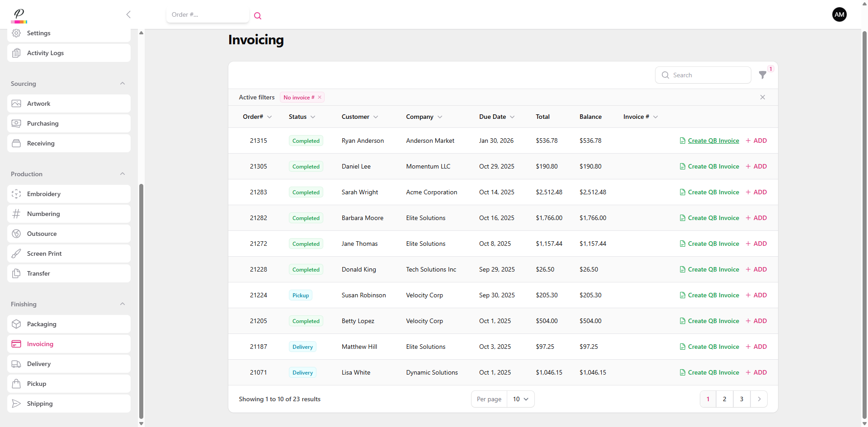
Task: Collapse the Production section chevron
Action: pos(123,174)
